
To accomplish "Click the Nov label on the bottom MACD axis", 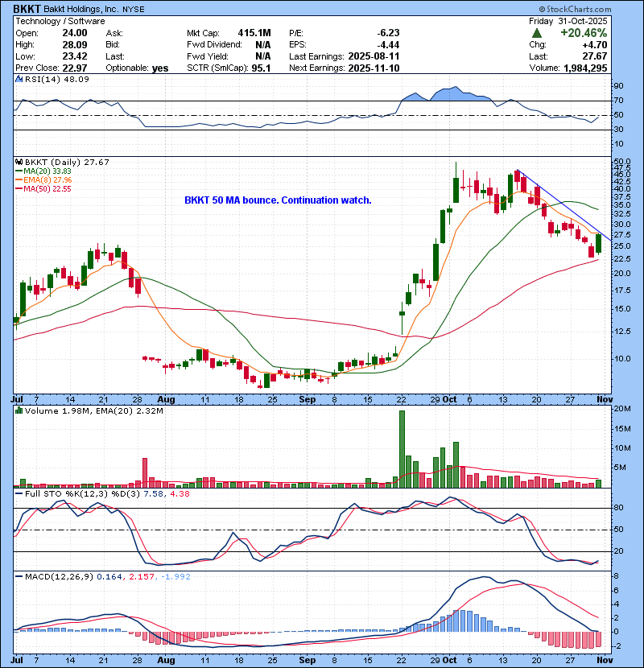I will point(605,660).
